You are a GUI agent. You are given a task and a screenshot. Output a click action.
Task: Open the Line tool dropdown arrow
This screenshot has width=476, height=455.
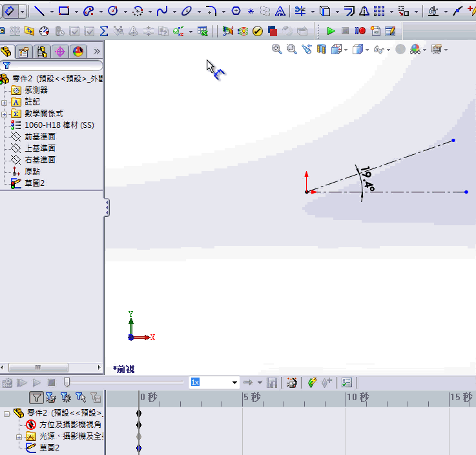coord(52,12)
